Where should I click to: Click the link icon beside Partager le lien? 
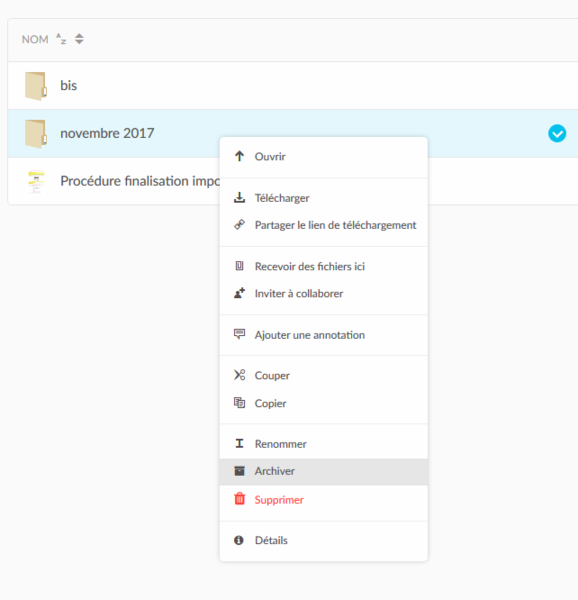point(239,225)
